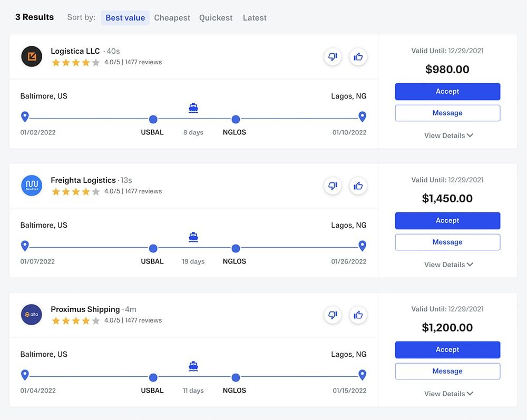Expand View Details for the $1,450.00 quote
The width and height of the screenshot is (527, 420).
pyautogui.click(x=448, y=265)
